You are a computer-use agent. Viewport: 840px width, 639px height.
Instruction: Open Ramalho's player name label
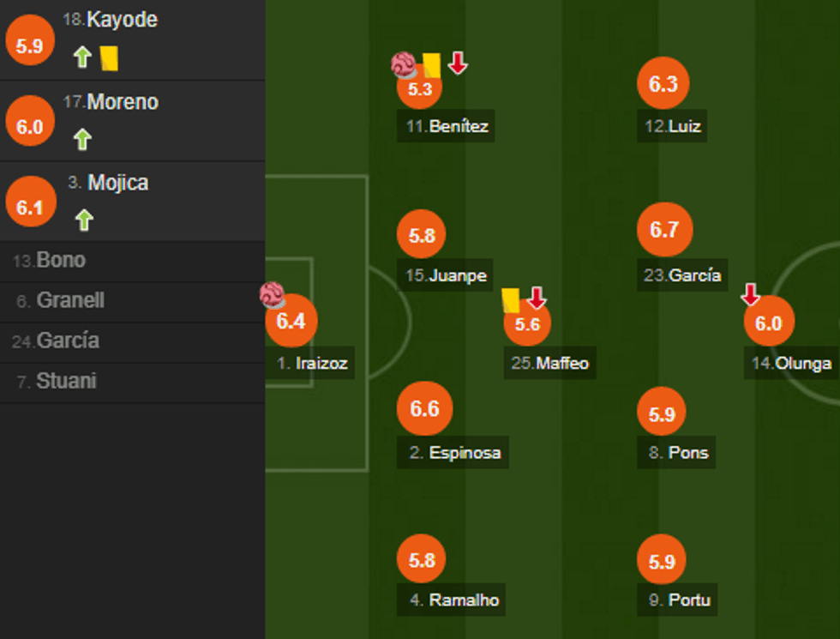click(452, 601)
